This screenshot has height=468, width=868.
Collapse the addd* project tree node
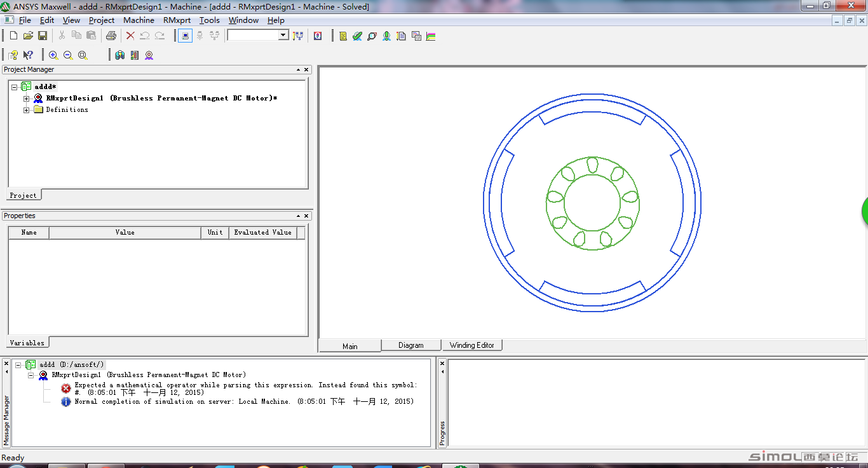pyautogui.click(x=15, y=87)
